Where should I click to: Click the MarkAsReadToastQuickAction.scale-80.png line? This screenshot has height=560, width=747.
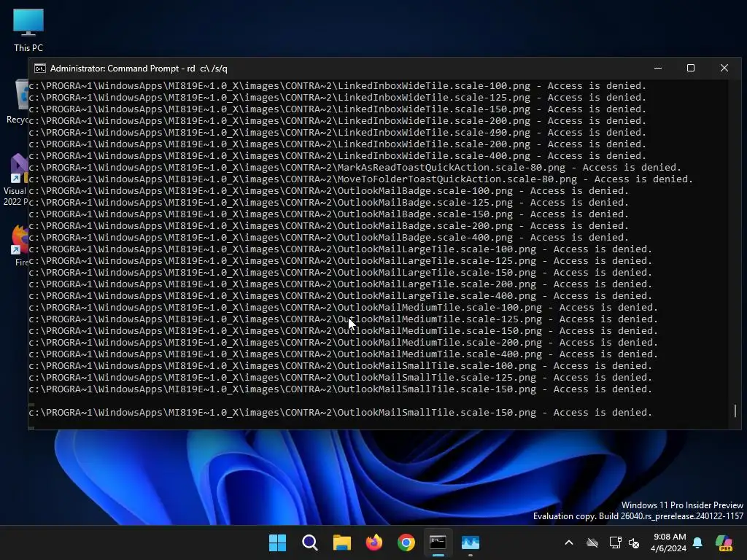pyautogui.click(x=355, y=167)
